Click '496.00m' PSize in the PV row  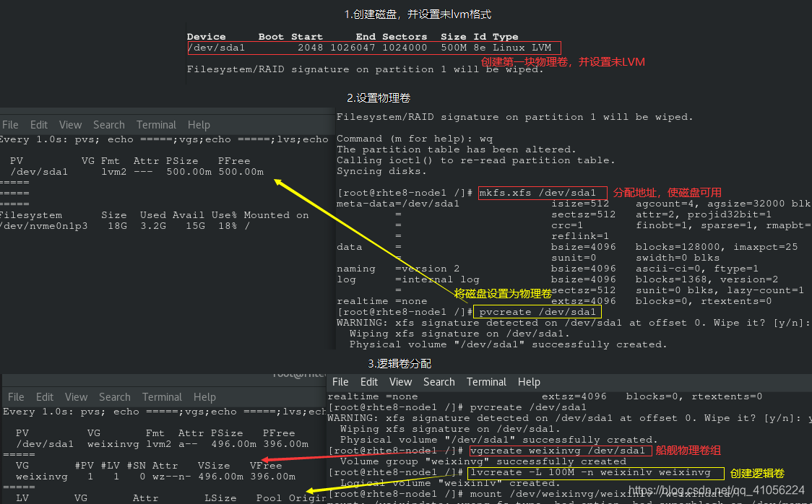tap(233, 444)
